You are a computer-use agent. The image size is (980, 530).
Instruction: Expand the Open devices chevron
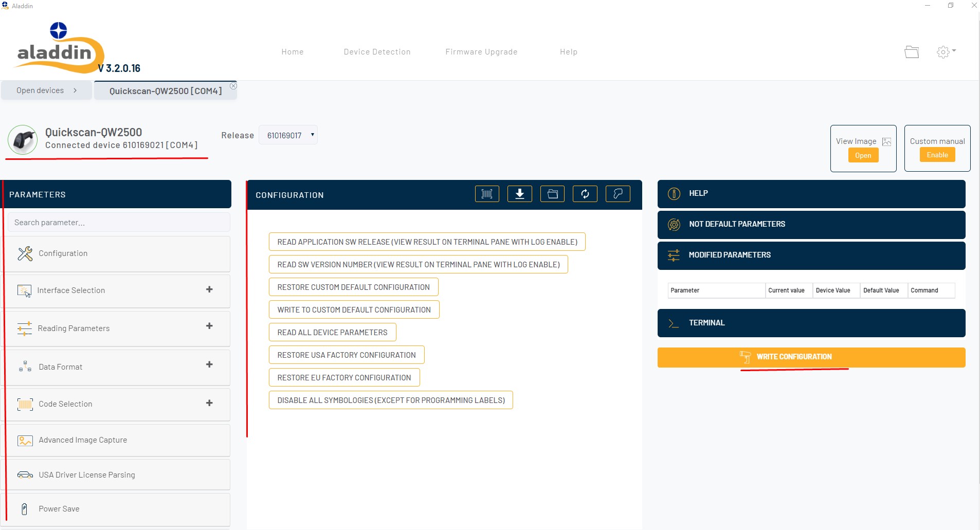(x=75, y=90)
